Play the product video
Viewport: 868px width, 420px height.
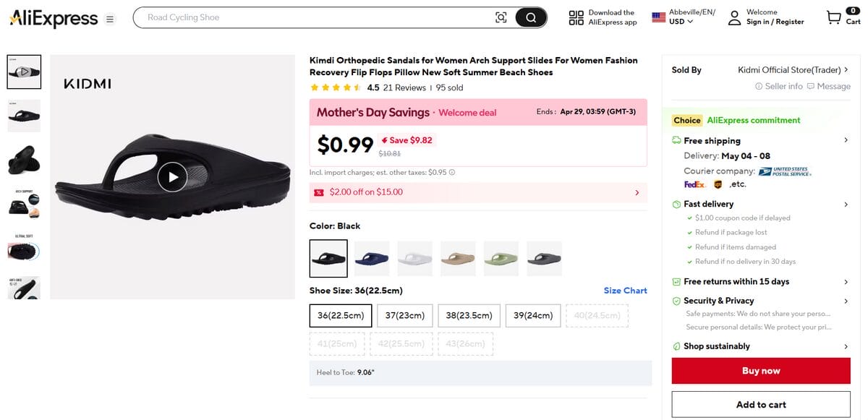[x=172, y=176]
